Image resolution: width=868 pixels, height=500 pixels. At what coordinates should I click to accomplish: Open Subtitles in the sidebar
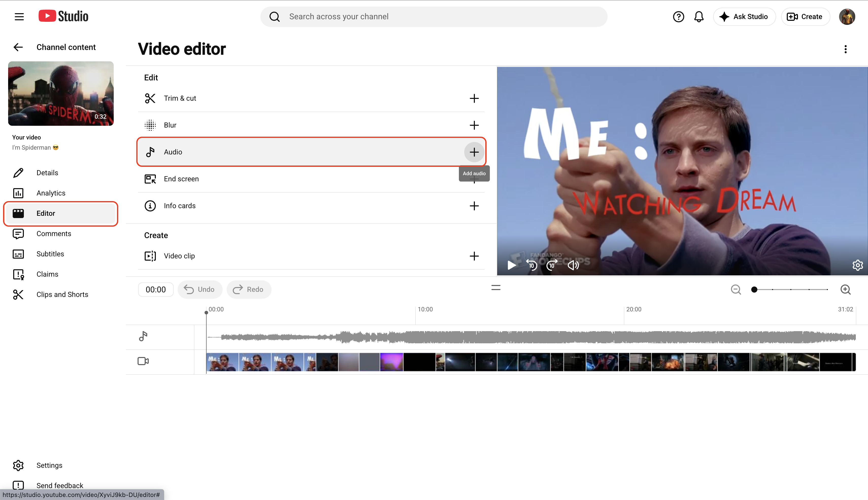[x=61, y=254]
